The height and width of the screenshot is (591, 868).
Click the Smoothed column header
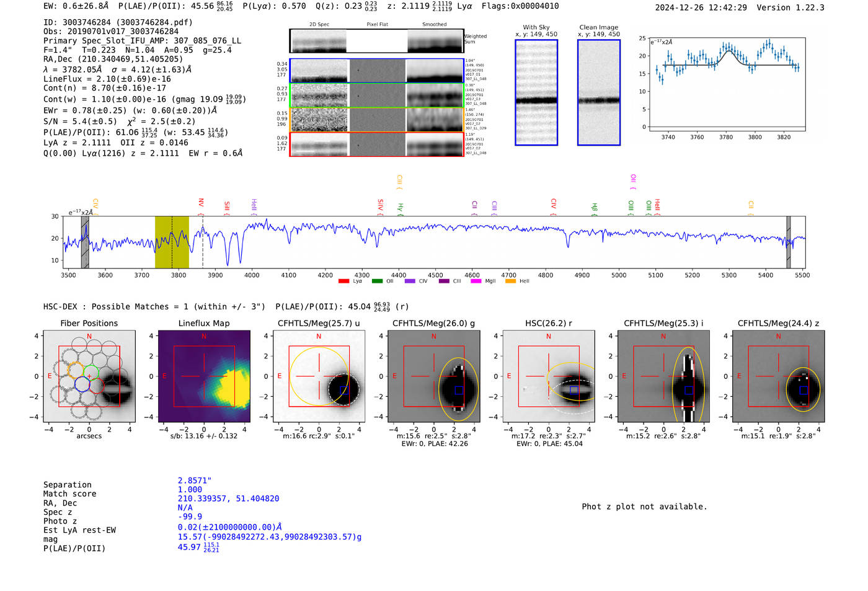point(434,24)
